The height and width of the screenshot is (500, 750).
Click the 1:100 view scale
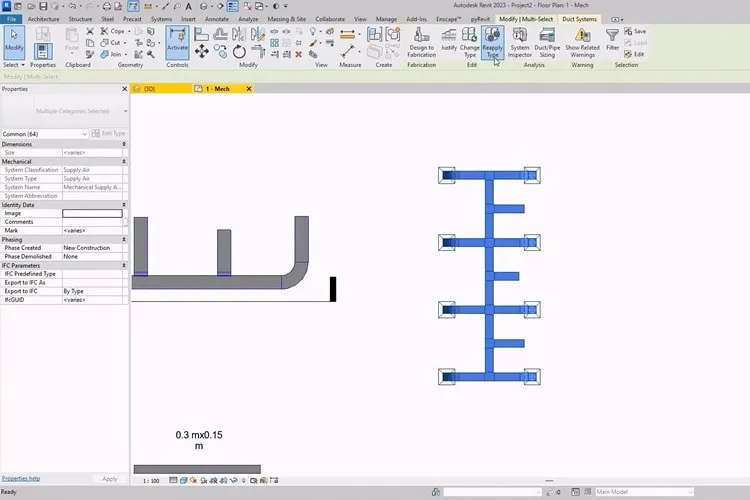pos(151,481)
